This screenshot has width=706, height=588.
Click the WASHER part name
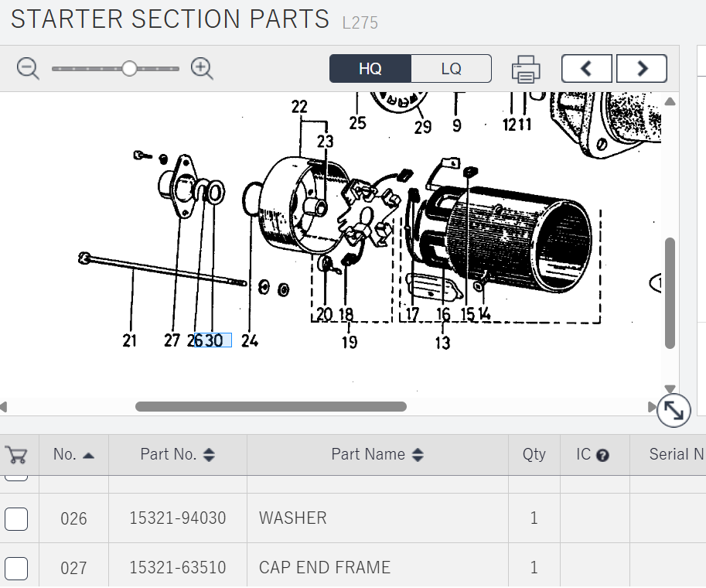point(292,518)
